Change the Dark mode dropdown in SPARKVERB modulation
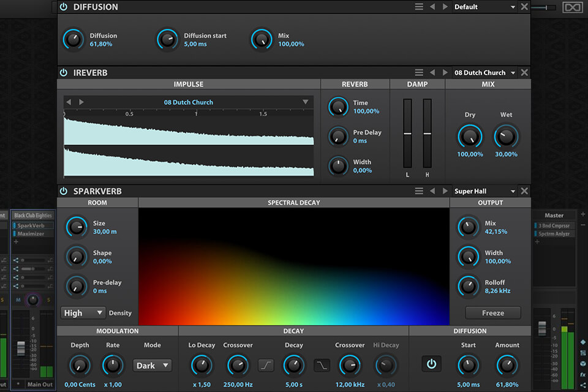The height and width of the screenshot is (392, 588). coord(152,365)
